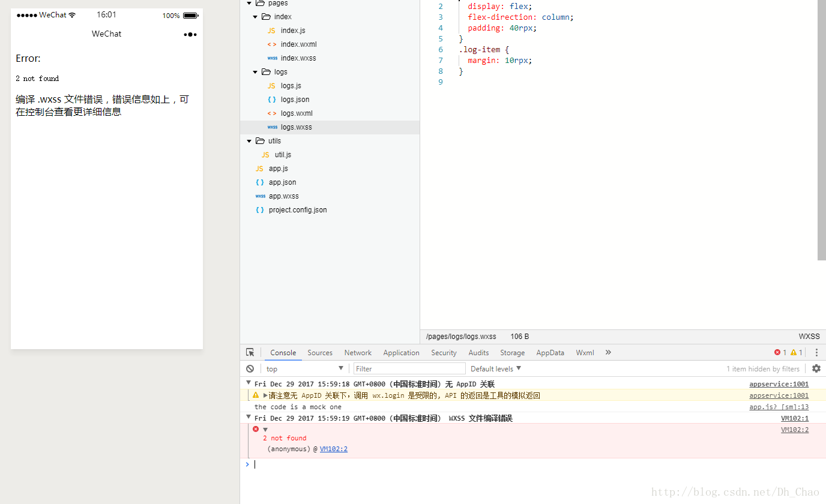Open logs.wxml file

click(x=297, y=113)
